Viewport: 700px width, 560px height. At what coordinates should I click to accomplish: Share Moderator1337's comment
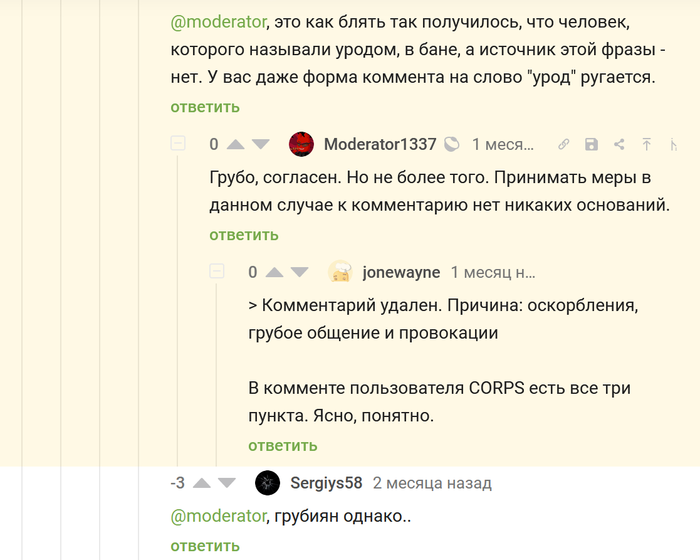click(x=619, y=145)
